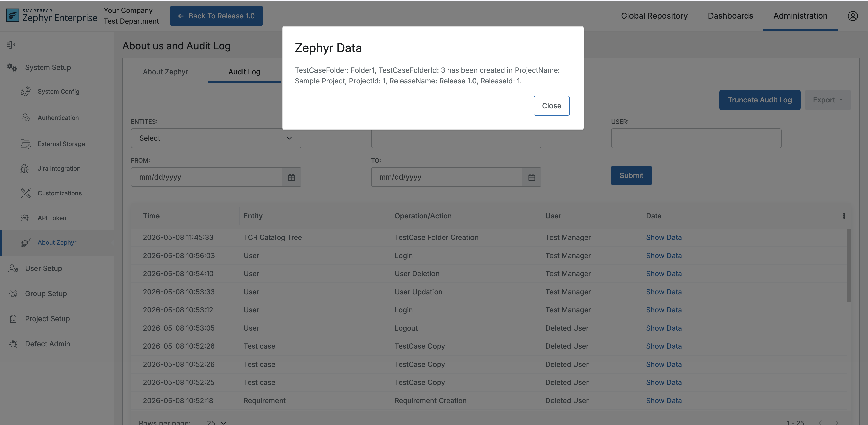Open the table column options kebab menu
This screenshot has height=425, width=868.
844,216
